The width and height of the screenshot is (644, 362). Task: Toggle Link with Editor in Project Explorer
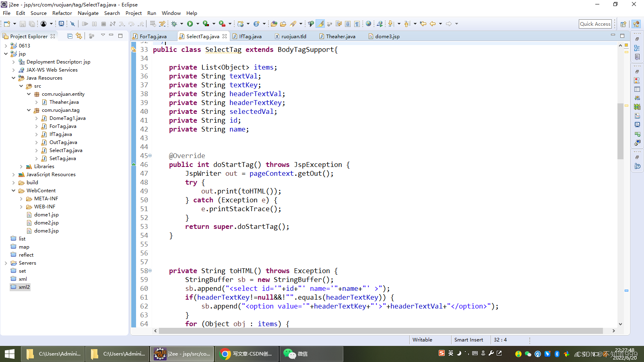[79, 36]
